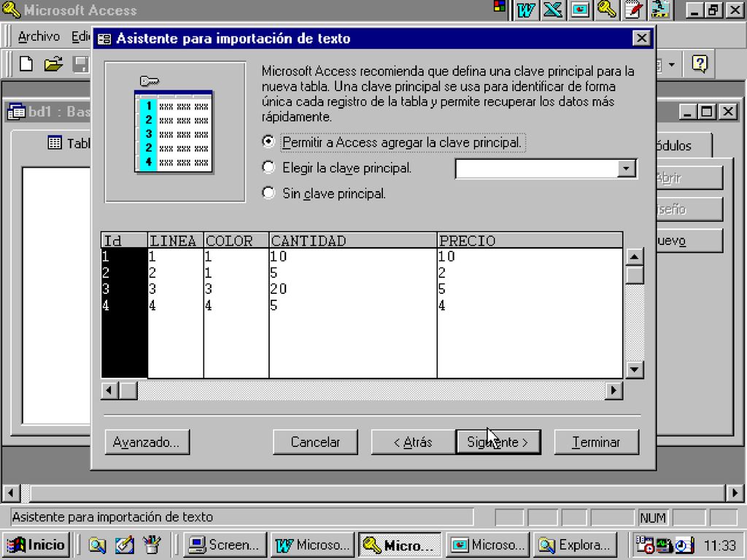This screenshot has width=747, height=560.
Task: Click main window horizontal scroll right arrow
Action: point(734,492)
